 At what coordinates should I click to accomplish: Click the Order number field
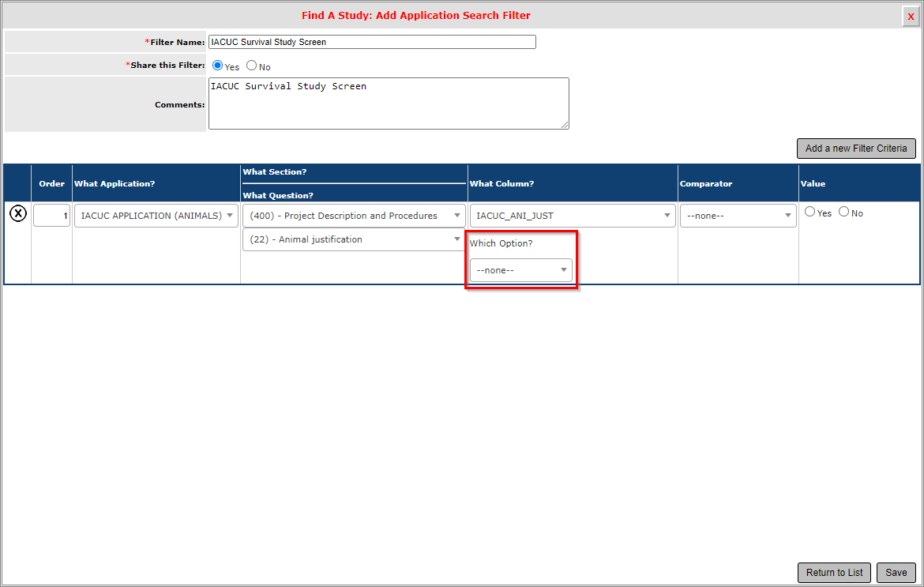[52, 216]
